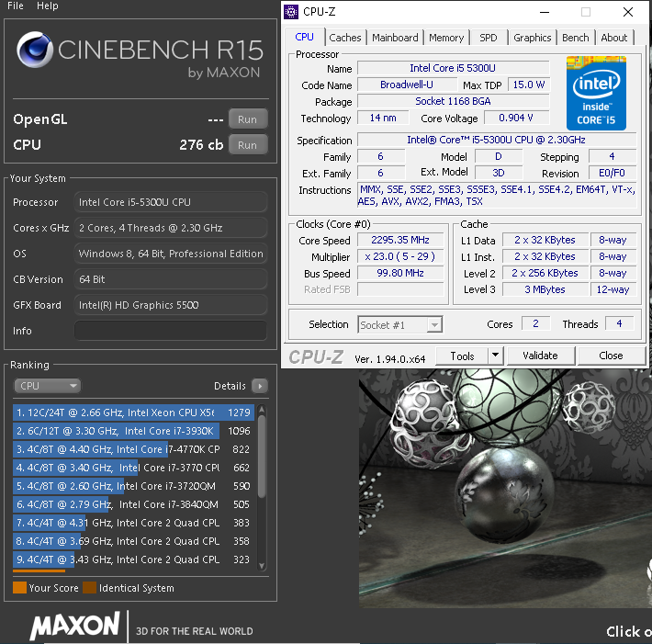The width and height of the screenshot is (652, 644).
Task: Select the CPU tab in CPU-Z
Action: [x=304, y=37]
